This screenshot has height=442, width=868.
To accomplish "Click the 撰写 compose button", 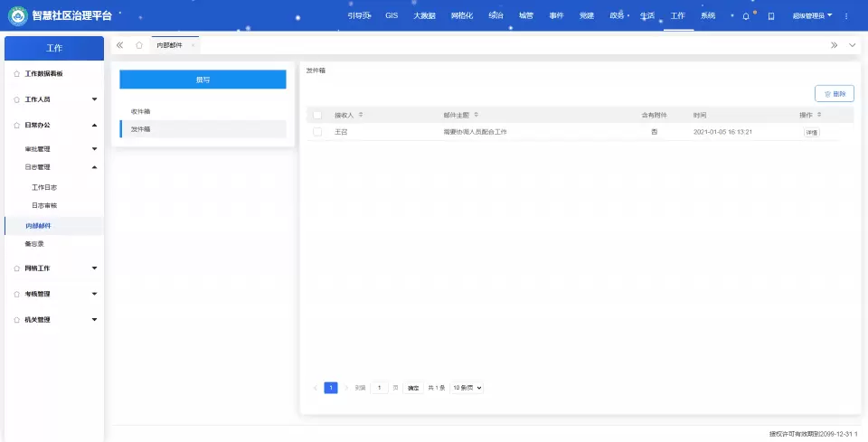I will 203,80.
